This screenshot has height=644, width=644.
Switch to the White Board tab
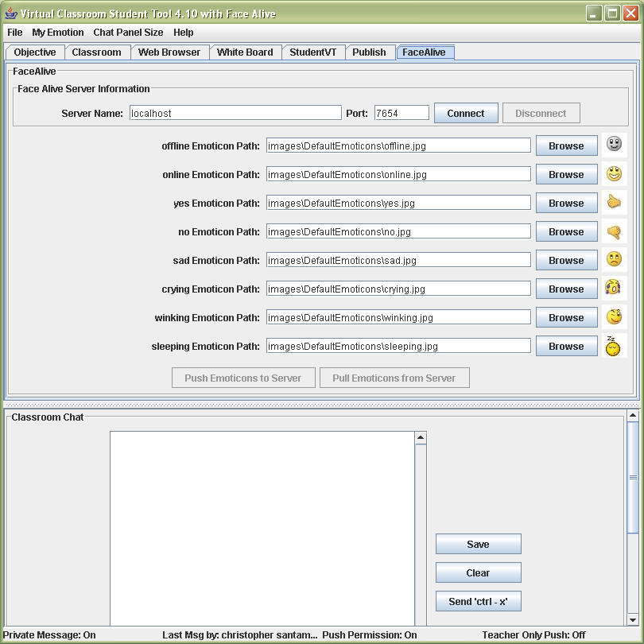(245, 52)
